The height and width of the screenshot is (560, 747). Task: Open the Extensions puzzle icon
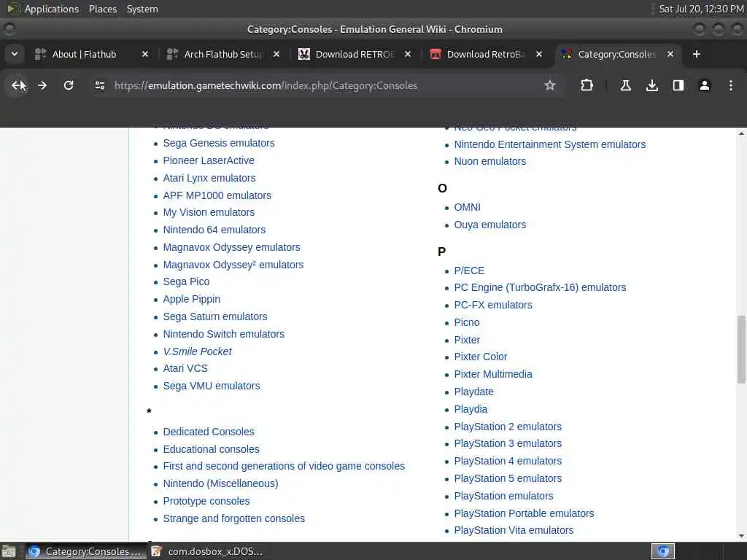[x=587, y=85]
